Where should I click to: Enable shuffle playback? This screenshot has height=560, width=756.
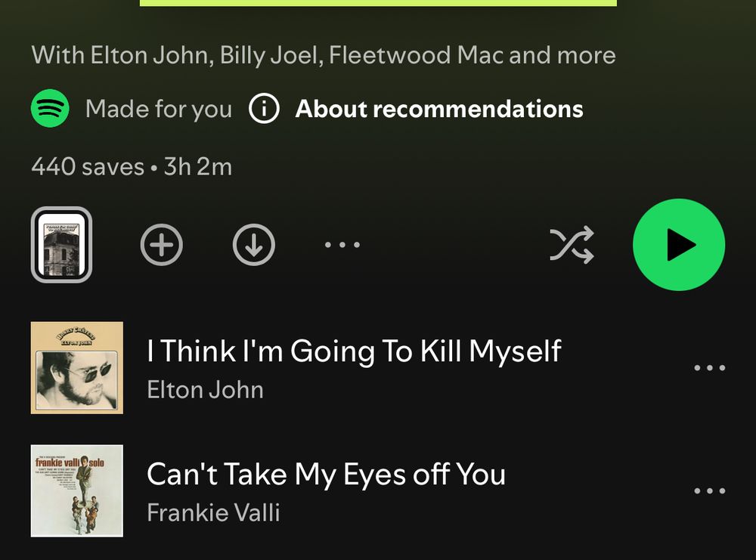click(573, 244)
